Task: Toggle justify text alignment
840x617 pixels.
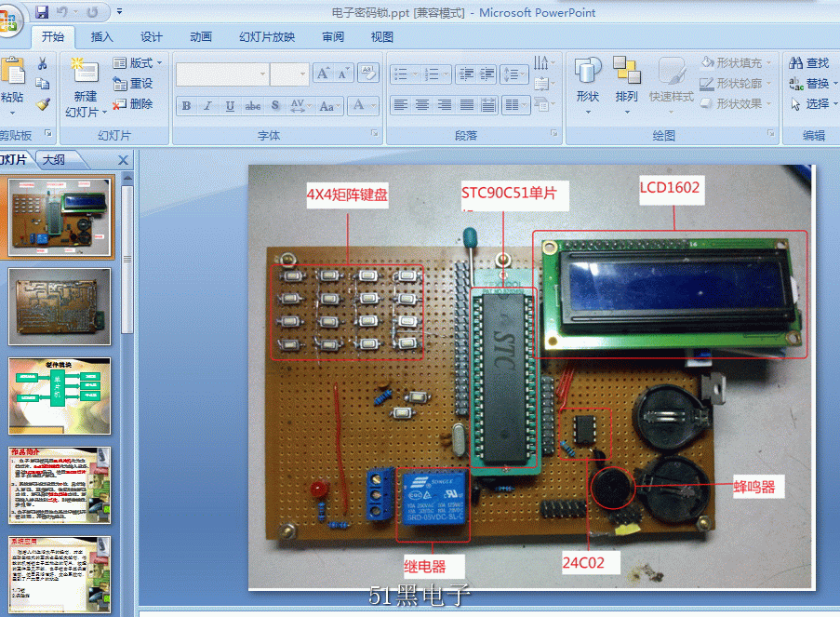Action: [467, 105]
